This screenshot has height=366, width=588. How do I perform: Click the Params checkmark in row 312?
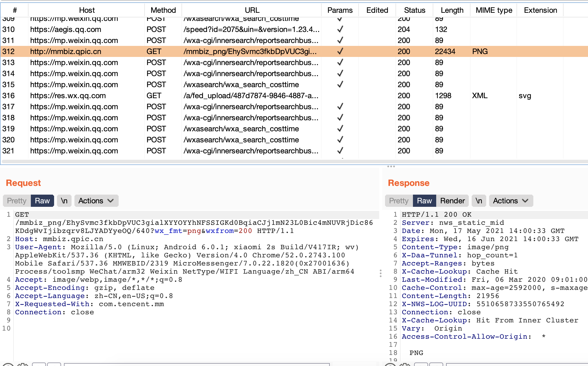click(x=340, y=51)
